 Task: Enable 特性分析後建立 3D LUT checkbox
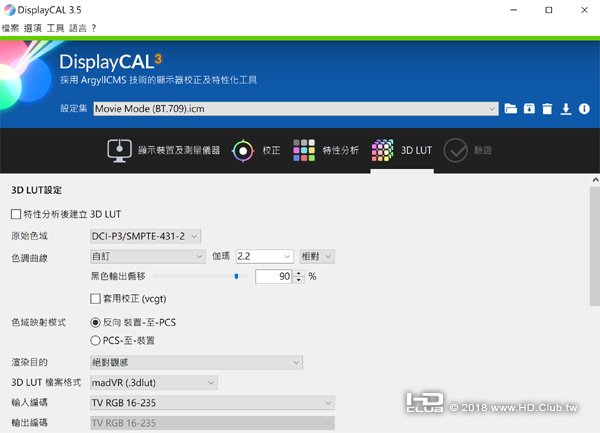click(x=16, y=214)
